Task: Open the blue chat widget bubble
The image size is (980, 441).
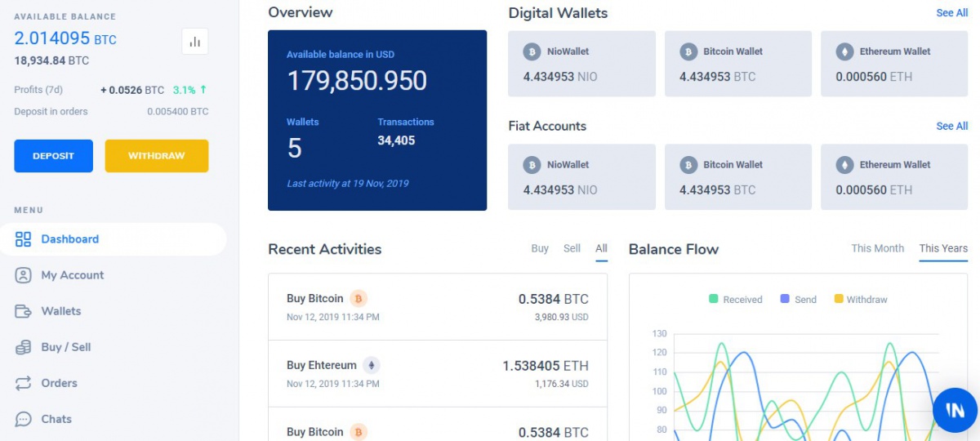Action: click(x=955, y=410)
